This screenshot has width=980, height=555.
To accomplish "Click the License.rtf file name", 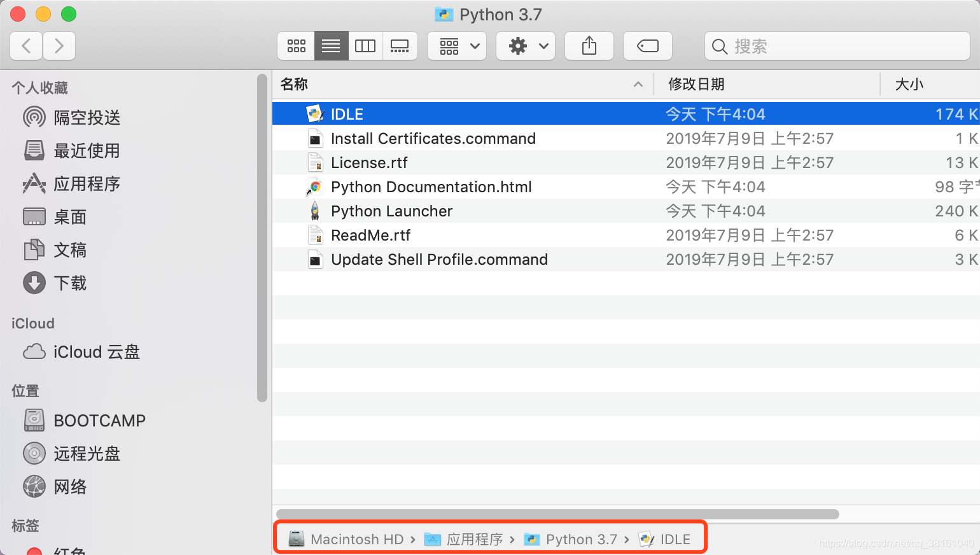I will click(369, 162).
